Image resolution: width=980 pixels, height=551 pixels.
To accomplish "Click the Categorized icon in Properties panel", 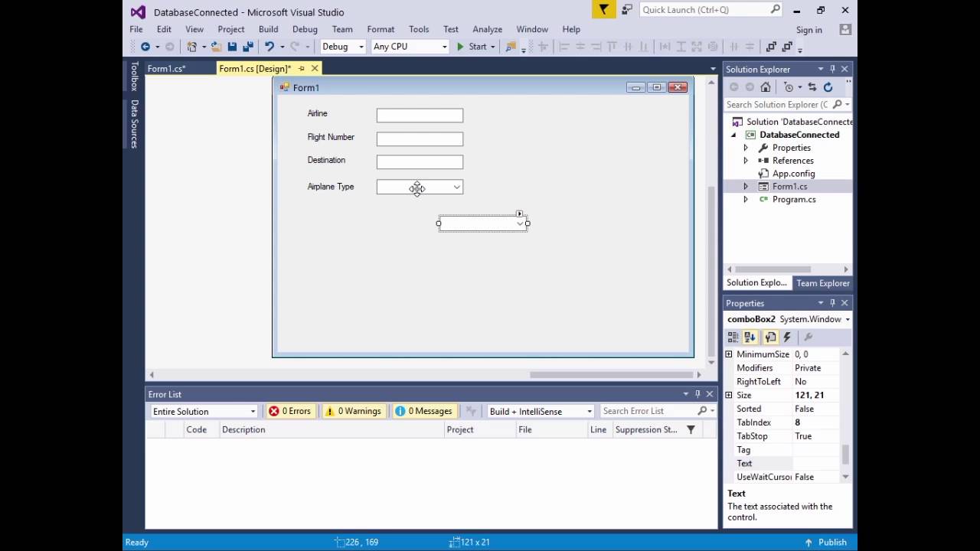I will point(733,337).
